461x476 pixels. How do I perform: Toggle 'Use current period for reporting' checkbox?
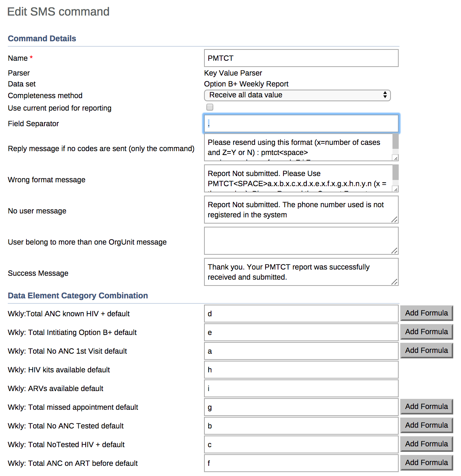coord(210,107)
